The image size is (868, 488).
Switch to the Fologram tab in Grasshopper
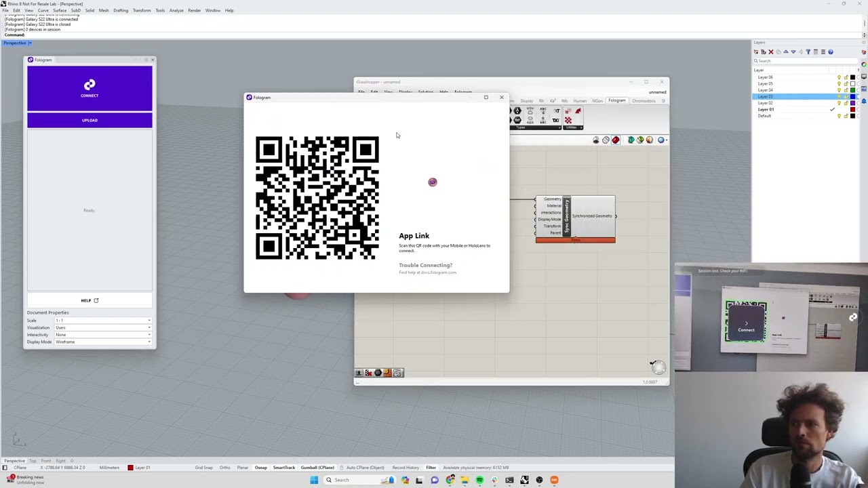tap(616, 101)
